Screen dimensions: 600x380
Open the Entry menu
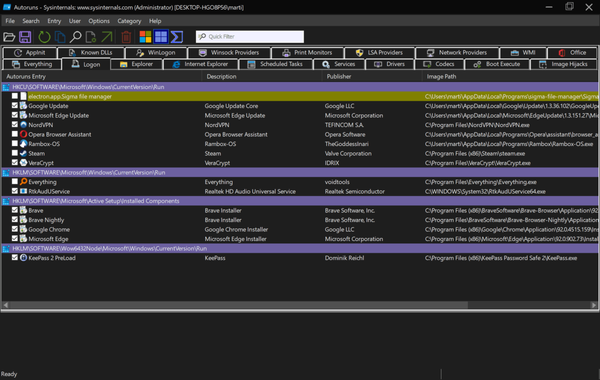coord(54,21)
